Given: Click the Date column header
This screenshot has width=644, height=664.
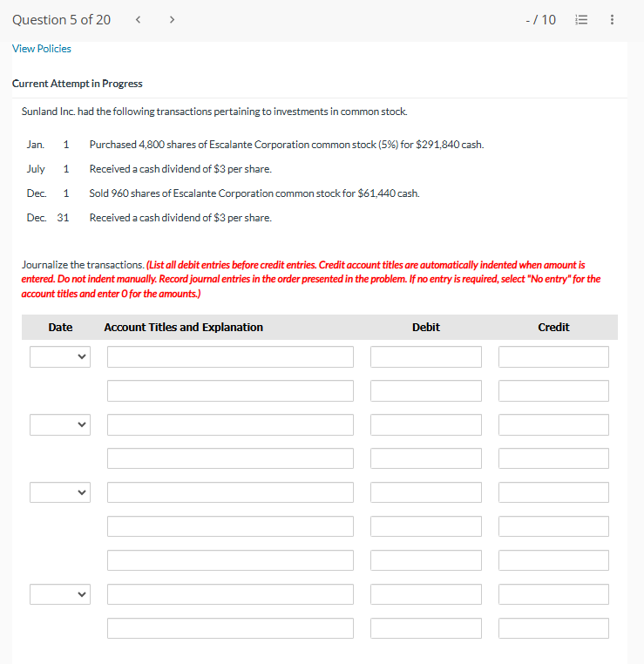Looking at the screenshot, I should coord(60,328).
